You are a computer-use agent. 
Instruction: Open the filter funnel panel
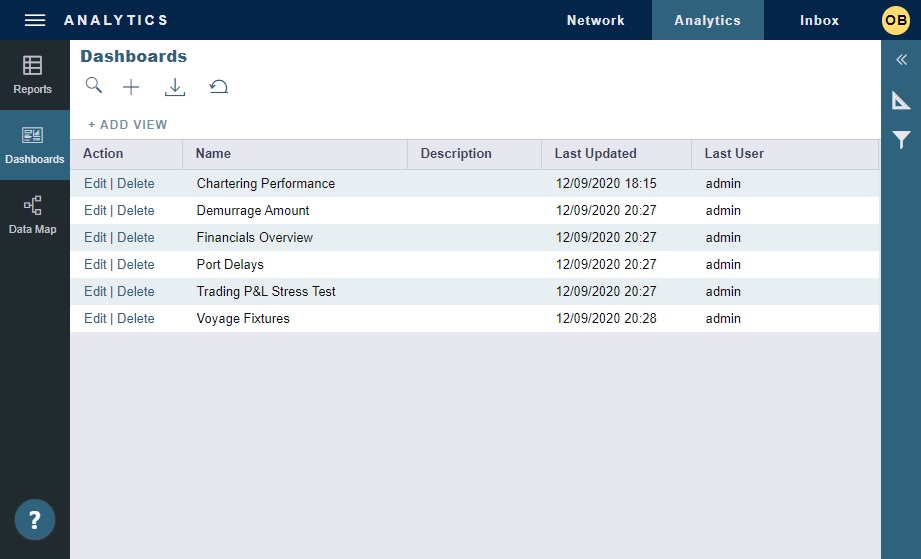click(x=901, y=140)
